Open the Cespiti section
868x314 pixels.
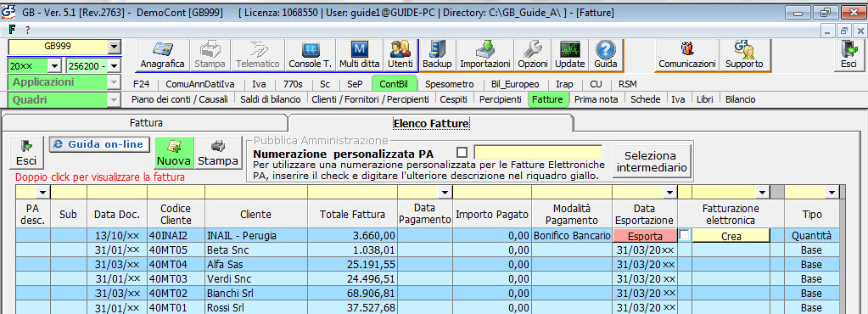[x=453, y=99]
